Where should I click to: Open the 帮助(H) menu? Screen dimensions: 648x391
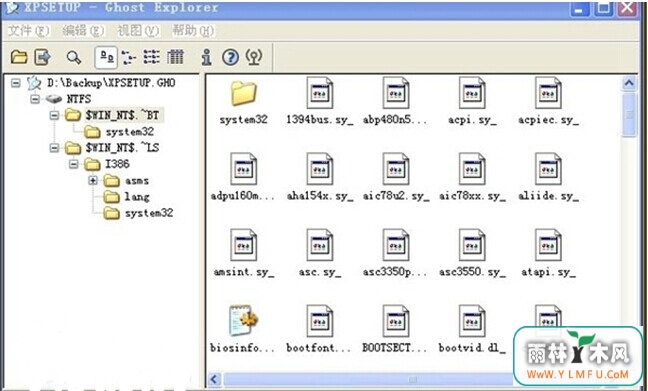[x=193, y=31]
